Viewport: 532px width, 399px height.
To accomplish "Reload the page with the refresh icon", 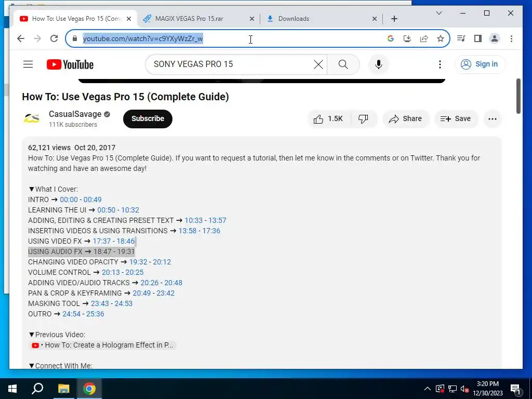I will point(54,38).
